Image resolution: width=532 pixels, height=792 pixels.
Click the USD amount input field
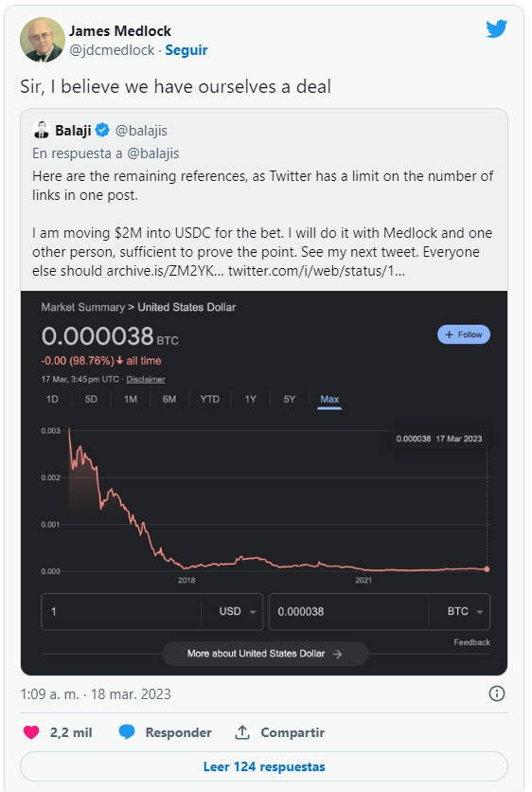click(x=121, y=611)
